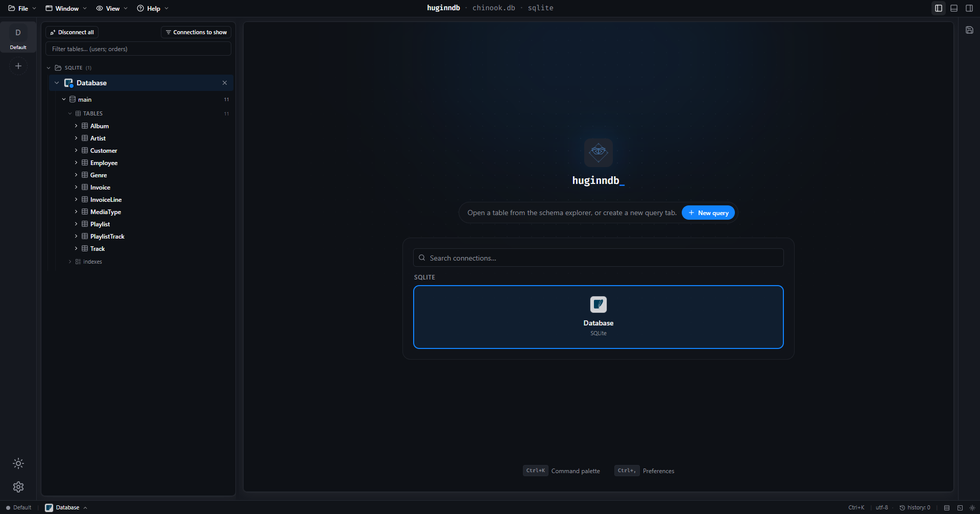Screen dimensions: 980x514
Task: Click the Playlist table icon
Action: [85, 224]
